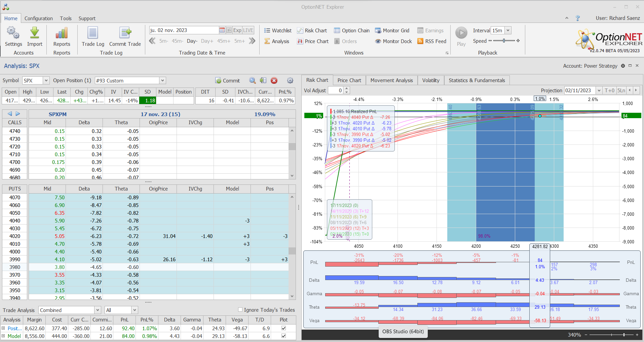Open the RSS Feed window
The image size is (644, 342).
[432, 41]
